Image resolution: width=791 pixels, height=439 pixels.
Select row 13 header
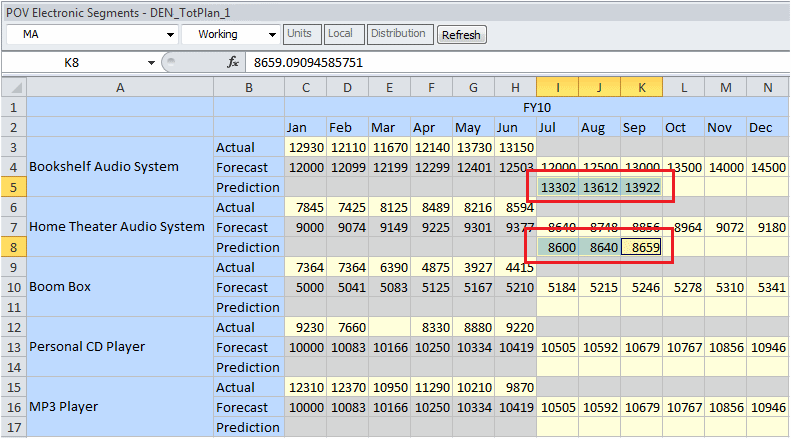[14, 347]
